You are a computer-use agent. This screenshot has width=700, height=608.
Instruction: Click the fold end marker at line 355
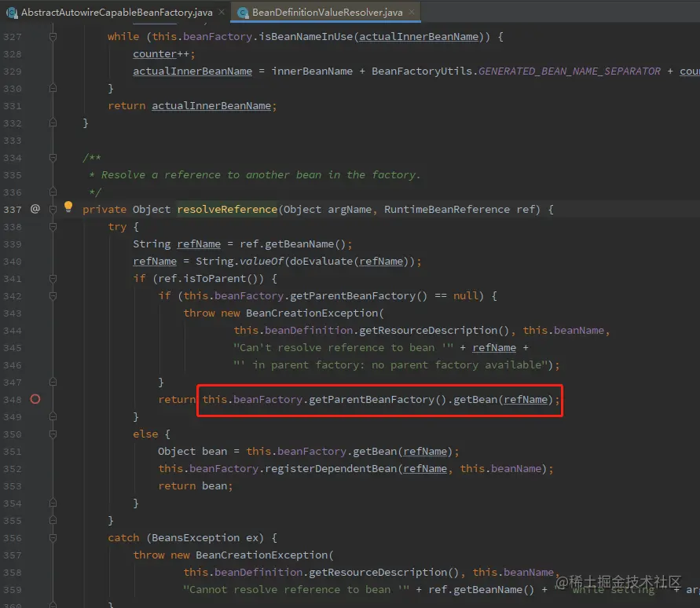pos(53,521)
